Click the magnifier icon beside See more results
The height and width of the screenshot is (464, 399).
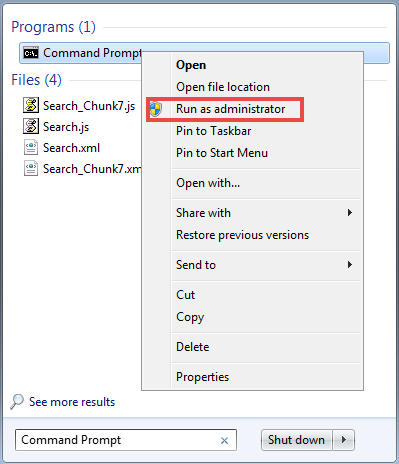click(17, 402)
